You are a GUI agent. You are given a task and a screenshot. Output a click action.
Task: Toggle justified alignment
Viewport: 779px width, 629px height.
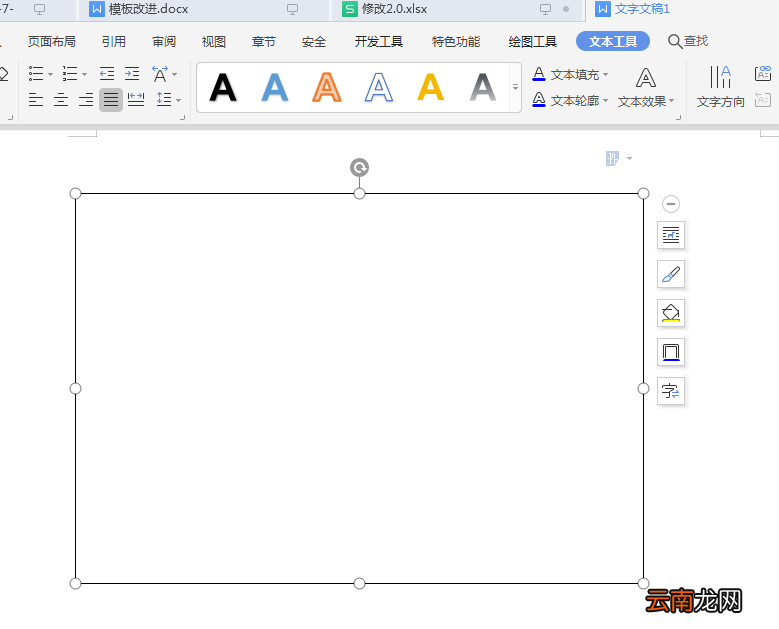(x=111, y=100)
